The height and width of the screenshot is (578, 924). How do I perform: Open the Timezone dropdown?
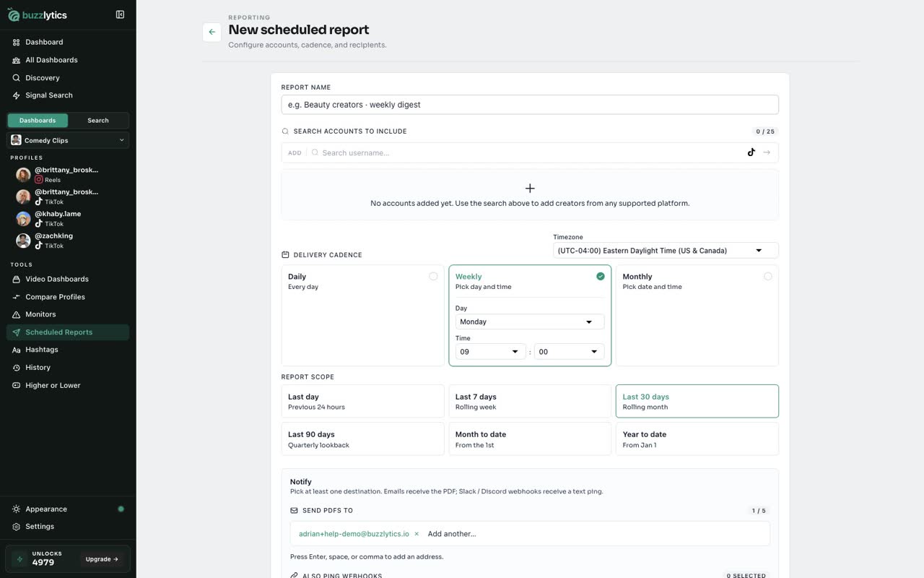coord(666,251)
